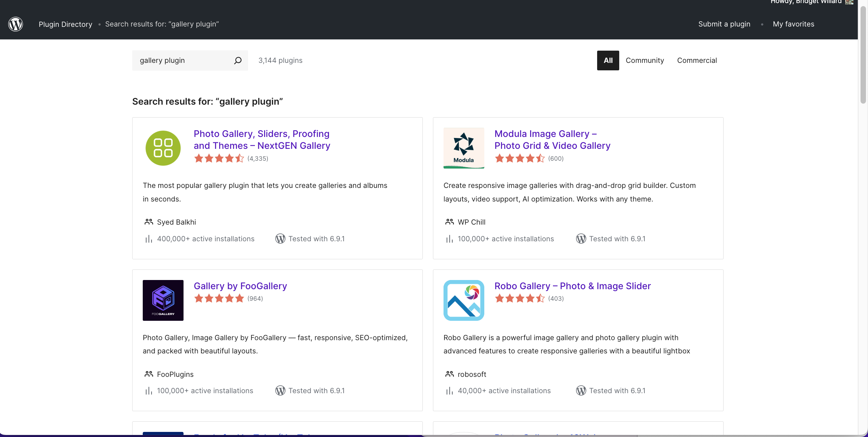Click the contributors icon next to Syed Balkhi
This screenshot has width=868, height=437.
point(148,222)
